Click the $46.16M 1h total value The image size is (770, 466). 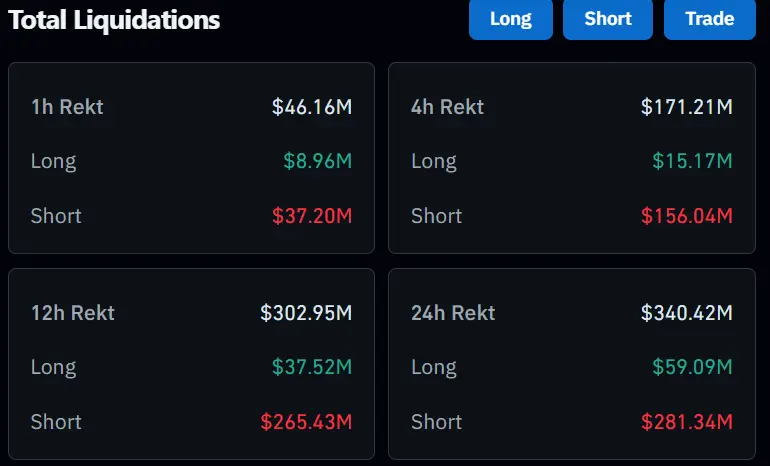[x=312, y=107]
